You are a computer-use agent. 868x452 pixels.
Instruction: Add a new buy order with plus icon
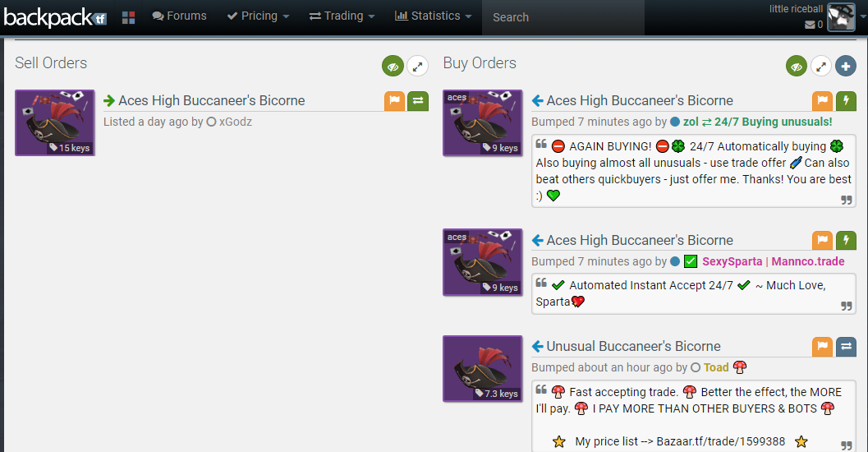(845, 67)
